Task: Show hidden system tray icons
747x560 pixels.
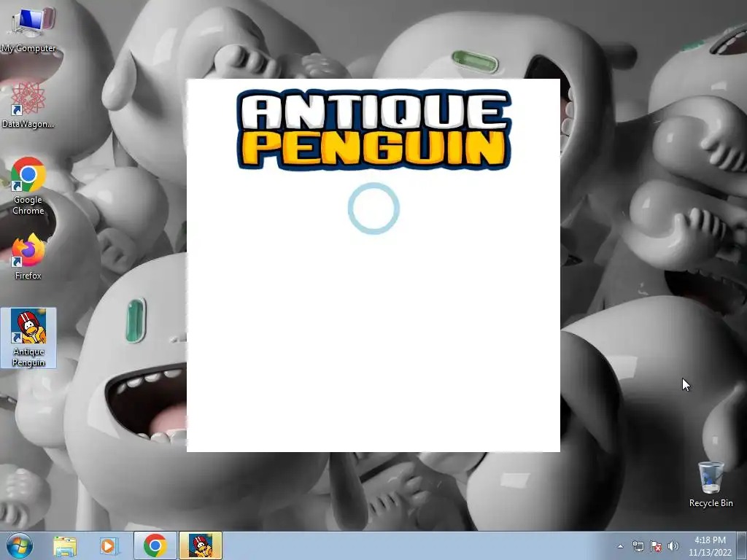Action: tap(620, 546)
